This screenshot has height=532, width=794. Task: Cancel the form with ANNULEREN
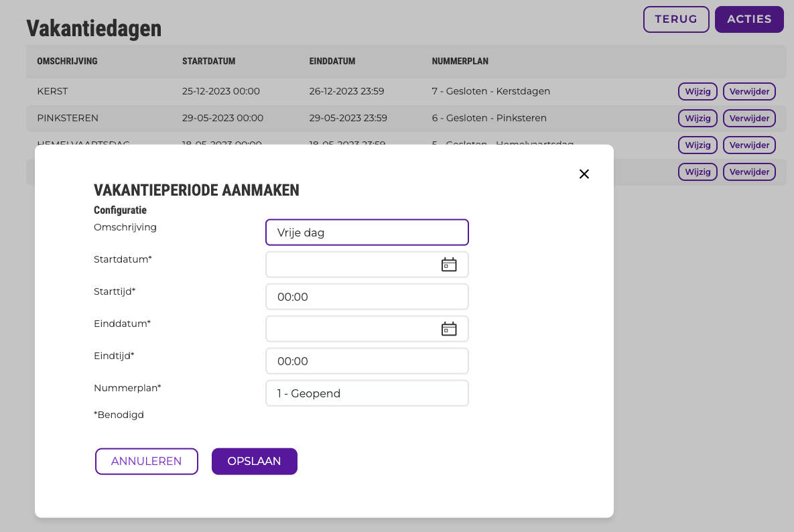point(146,461)
